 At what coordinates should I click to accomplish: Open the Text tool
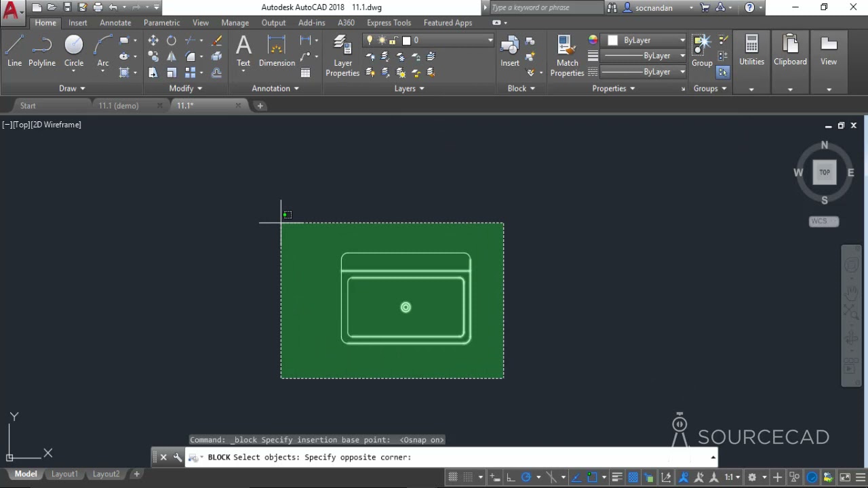tap(243, 52)
